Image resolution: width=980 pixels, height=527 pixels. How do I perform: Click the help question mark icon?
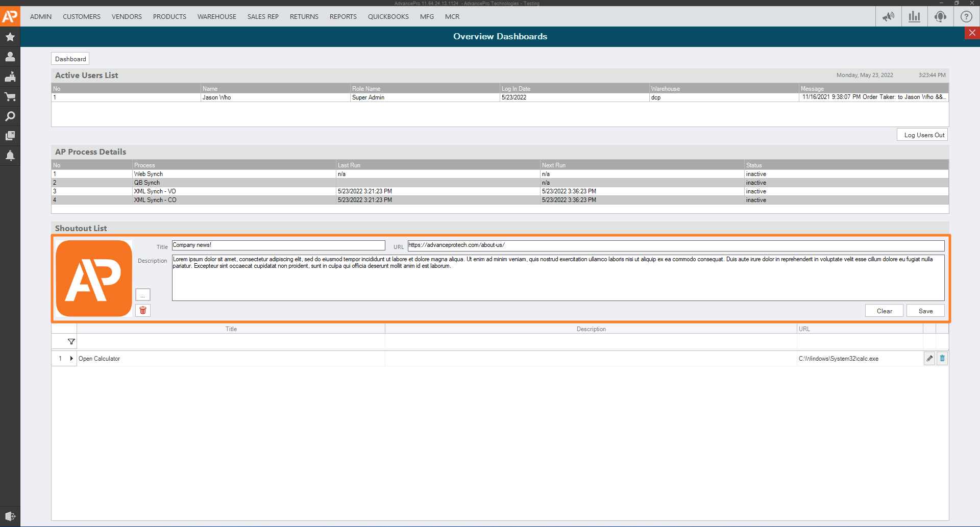966,16
